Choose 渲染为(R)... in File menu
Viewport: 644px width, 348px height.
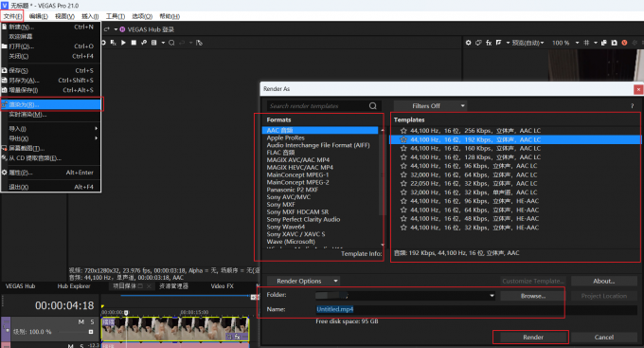tap(51, 104)
